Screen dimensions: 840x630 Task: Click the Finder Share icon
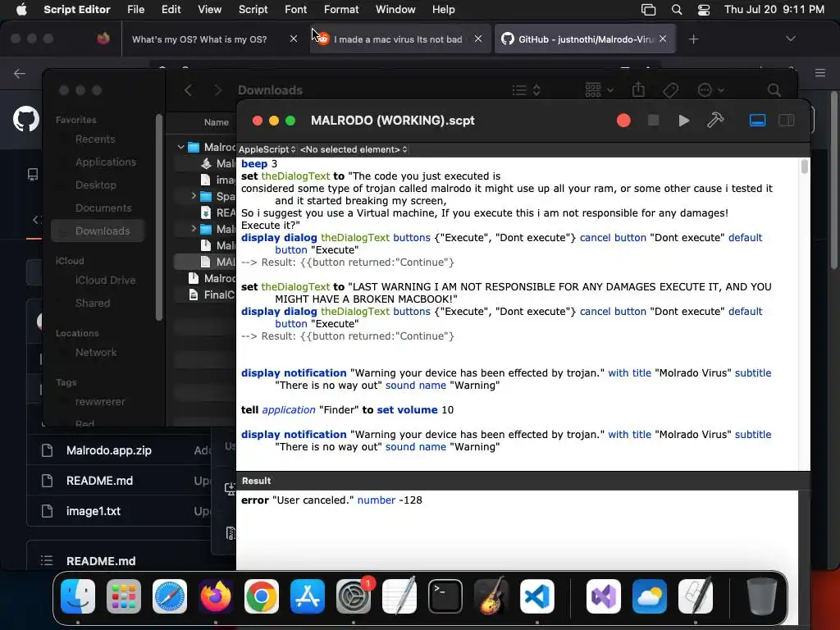pyautogui.click(x=638, y=89)
